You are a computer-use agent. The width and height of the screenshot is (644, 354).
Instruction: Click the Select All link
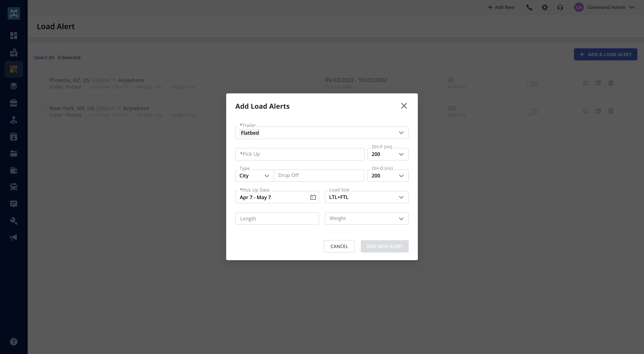tap(44, 57)
